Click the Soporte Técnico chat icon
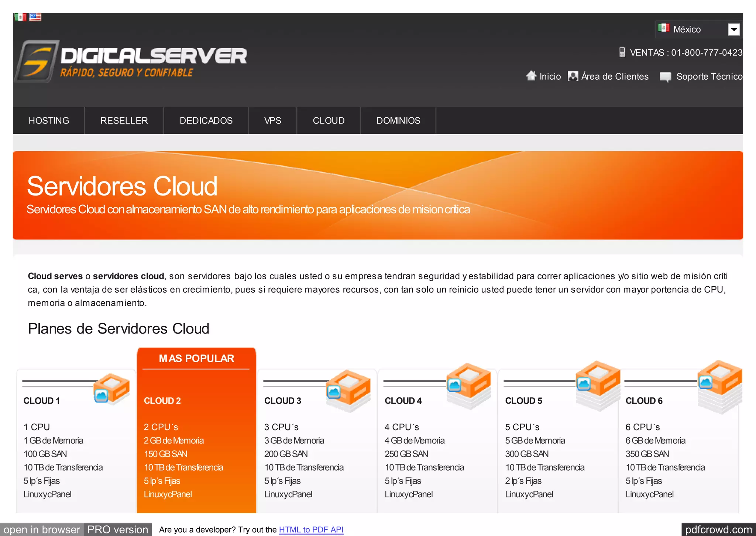 (665, 77)
